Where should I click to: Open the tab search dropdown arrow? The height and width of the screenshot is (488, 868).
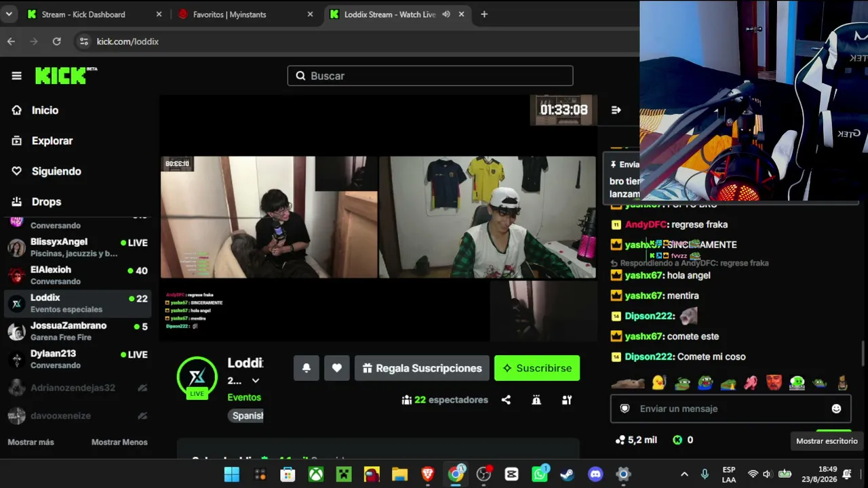pos(8,14)
